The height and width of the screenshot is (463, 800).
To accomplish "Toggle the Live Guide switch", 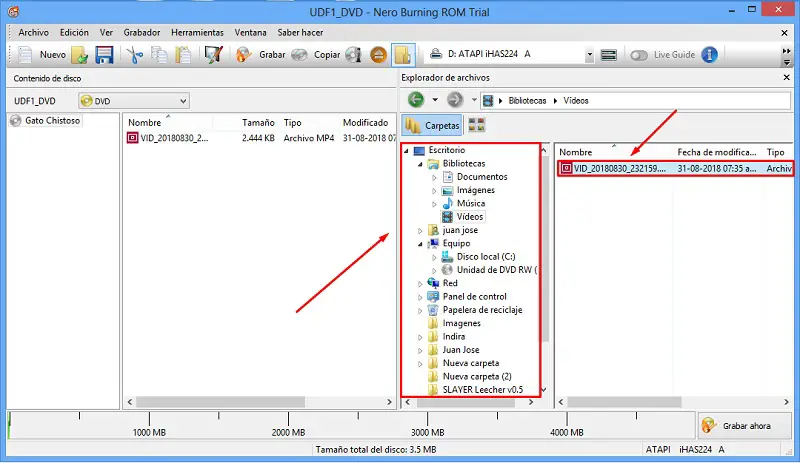I will (639, 55).
